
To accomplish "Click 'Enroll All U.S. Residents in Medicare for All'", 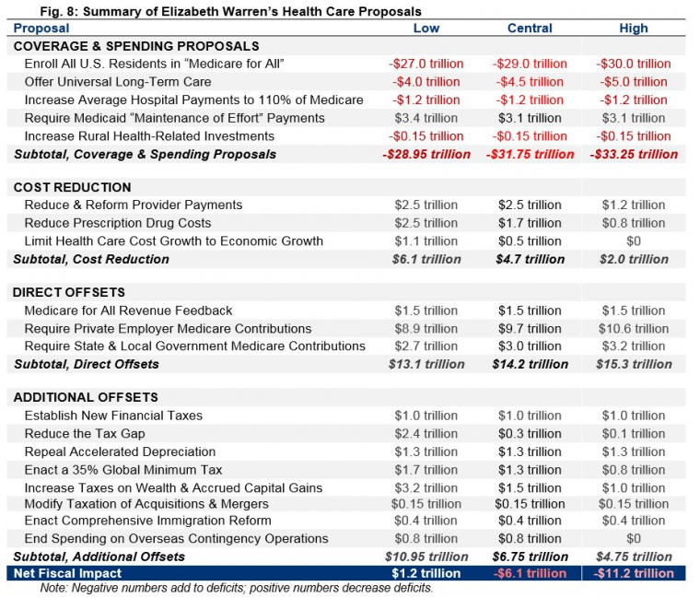I will 154,64.
